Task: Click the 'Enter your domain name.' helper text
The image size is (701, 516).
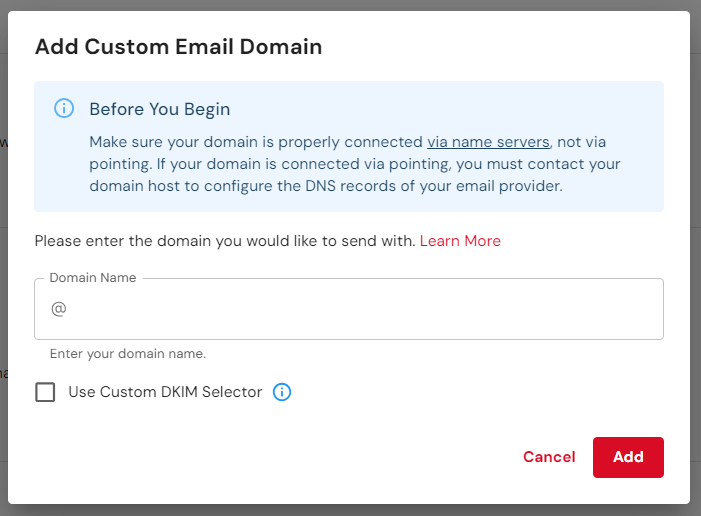Action: (128, 354)
